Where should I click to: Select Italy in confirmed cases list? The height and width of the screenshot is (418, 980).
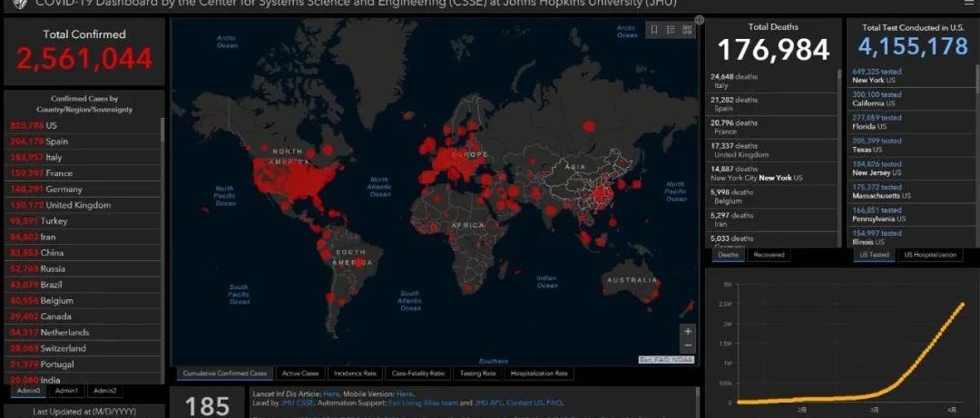83,158
